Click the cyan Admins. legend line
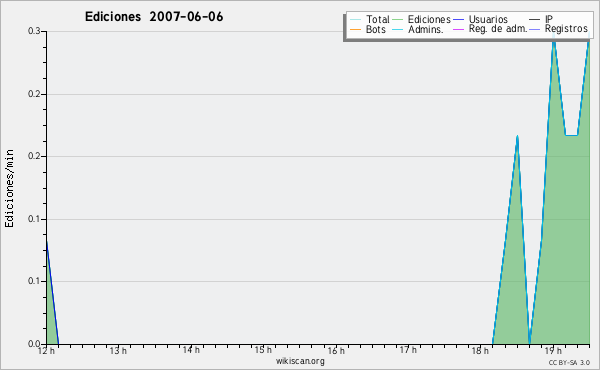Image resolution: width=600 pixels, height=370 pixels. 398,29
